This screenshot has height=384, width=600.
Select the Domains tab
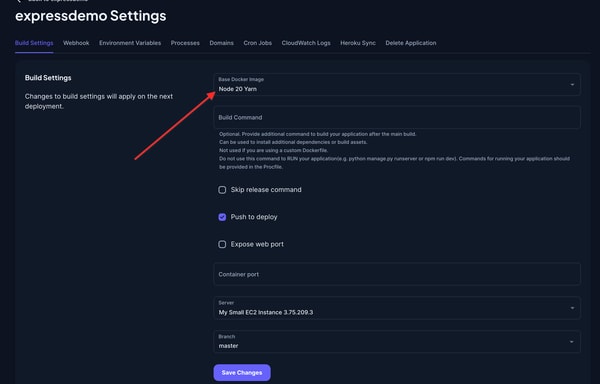tap(222, 43)
